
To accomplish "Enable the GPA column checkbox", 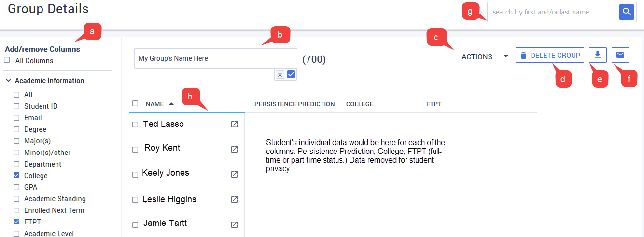I will coord(16,187).
